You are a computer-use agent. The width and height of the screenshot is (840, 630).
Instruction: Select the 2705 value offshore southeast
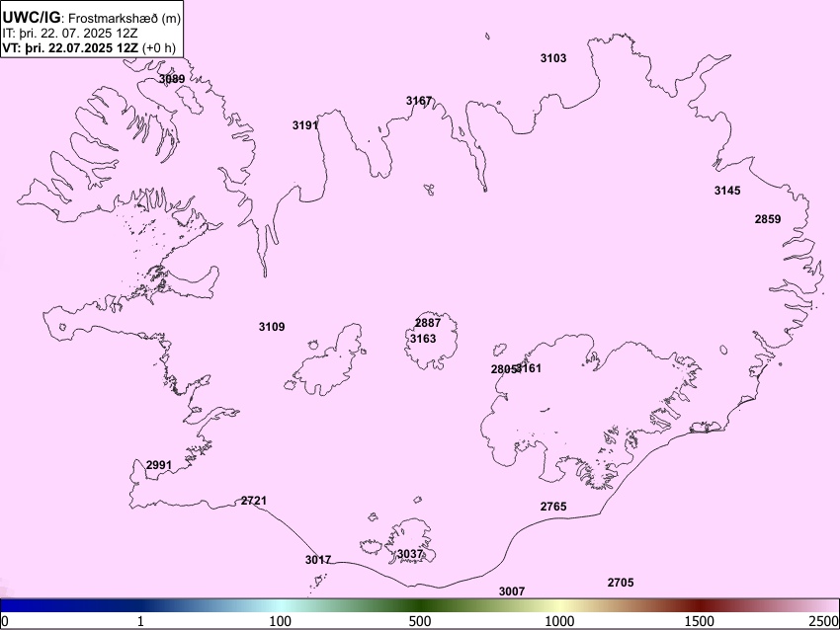point(621,583)
